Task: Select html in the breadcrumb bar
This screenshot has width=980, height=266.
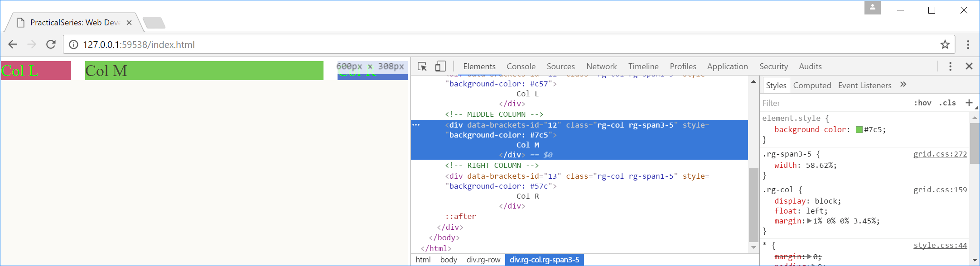Action: click(423, 260)
